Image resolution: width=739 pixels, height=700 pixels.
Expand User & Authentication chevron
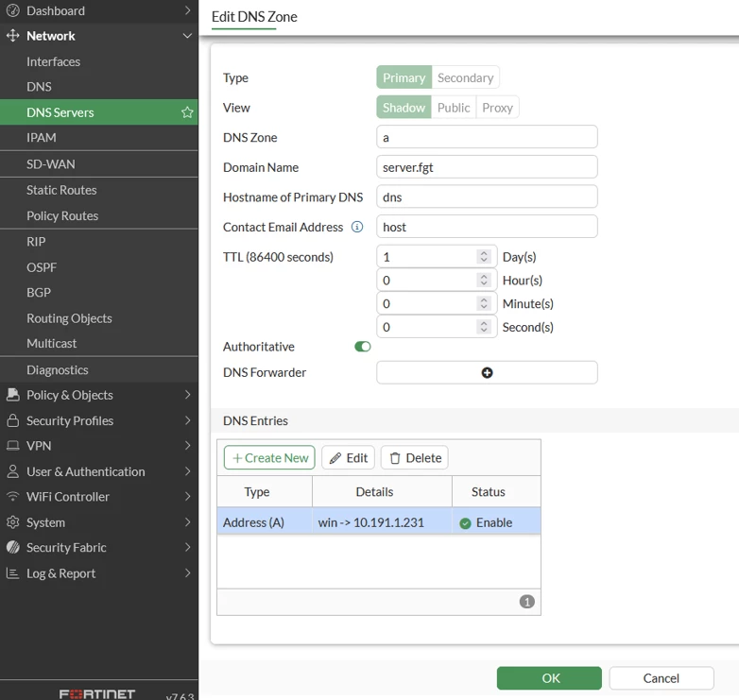coord(187,471)
